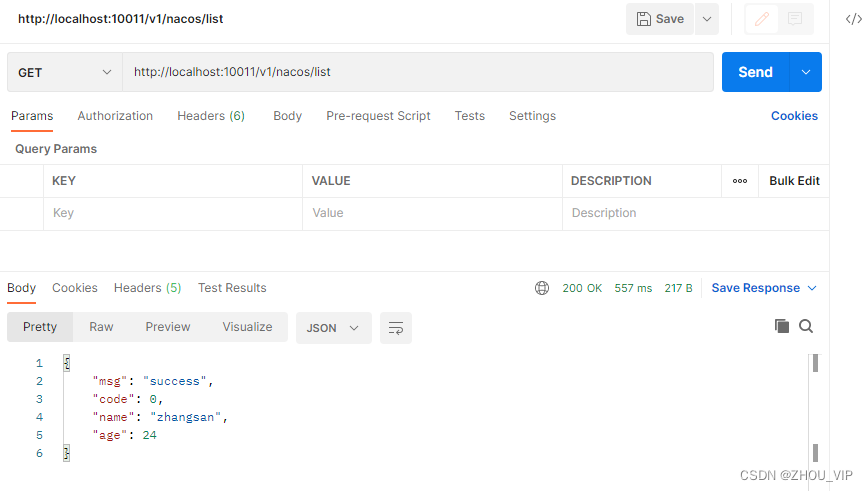
Task: Select the response Cookies tab
Action: coord(75,288)
